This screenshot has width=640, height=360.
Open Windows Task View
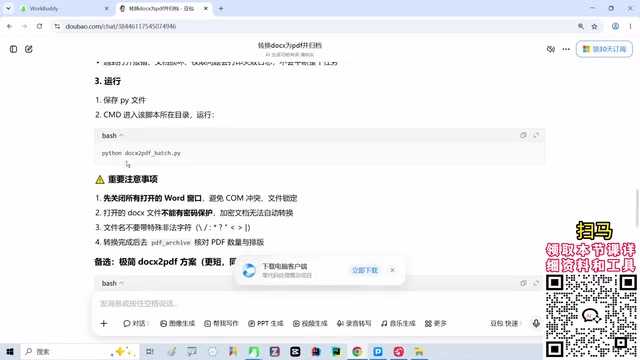150,351
